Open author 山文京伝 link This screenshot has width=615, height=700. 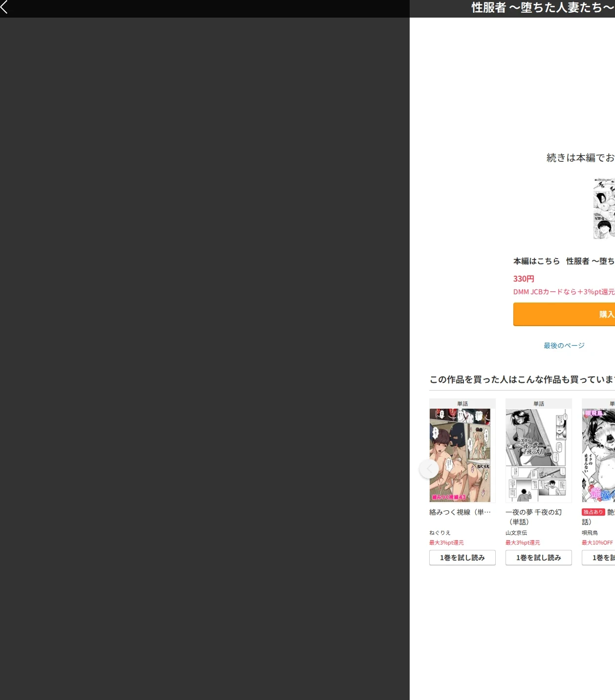[x=516, y=533]
